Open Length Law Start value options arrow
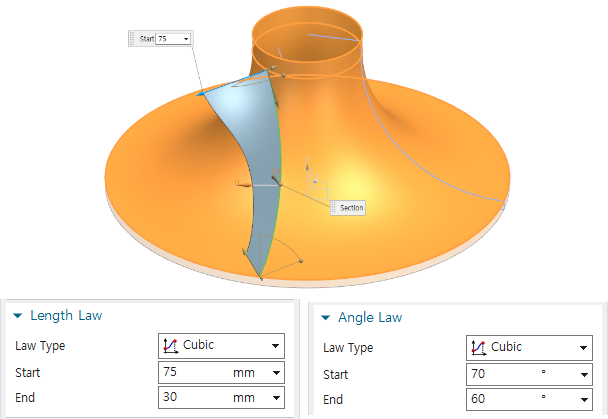608x419 pixels. point(275,372)
